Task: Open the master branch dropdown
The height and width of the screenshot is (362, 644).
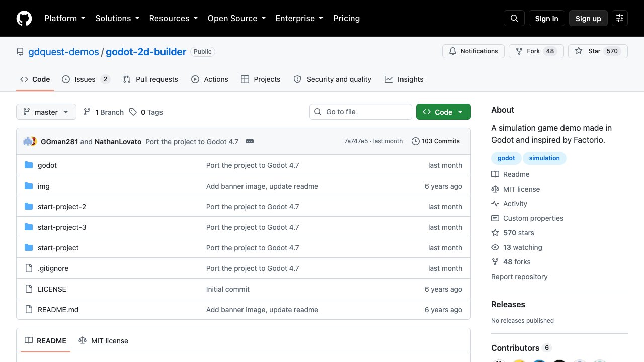Action: point(46,112)
